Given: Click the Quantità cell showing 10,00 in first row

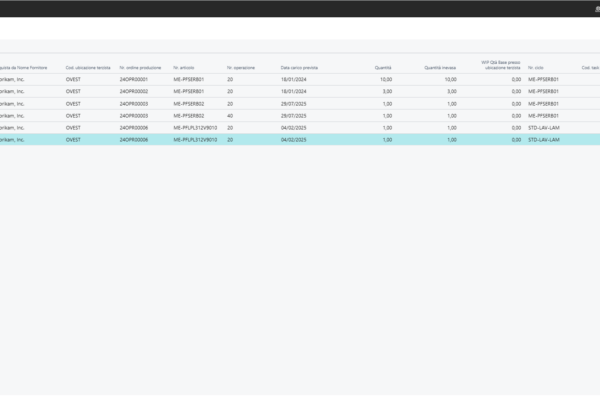Looking at the screenshot, I should 382,78.
